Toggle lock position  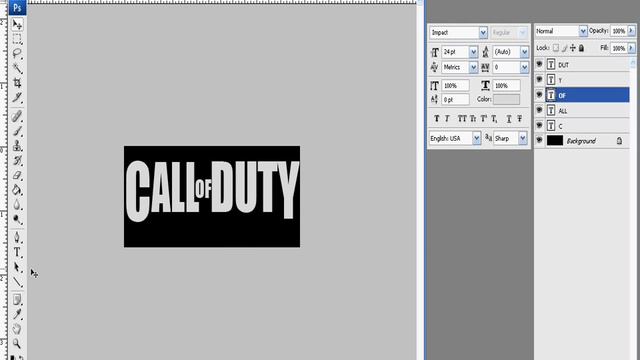coord(573,48)
